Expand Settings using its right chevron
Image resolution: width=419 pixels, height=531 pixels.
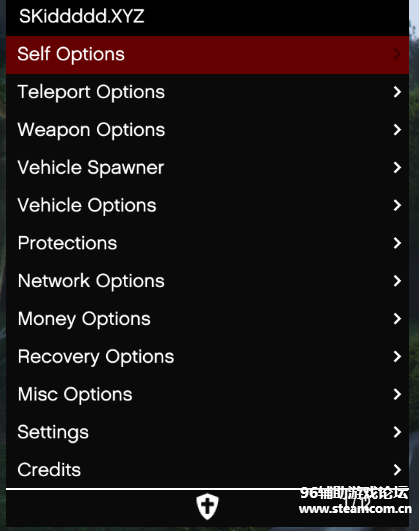pos(397,432)
